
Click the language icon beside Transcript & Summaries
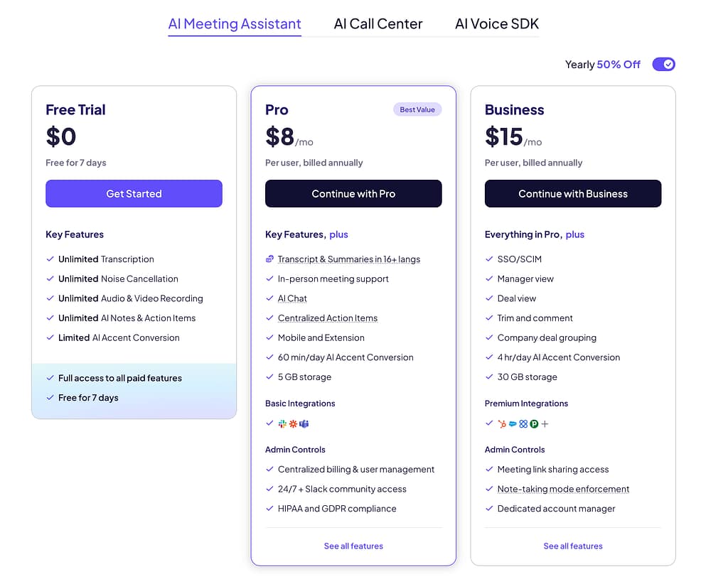coord(269,259)
